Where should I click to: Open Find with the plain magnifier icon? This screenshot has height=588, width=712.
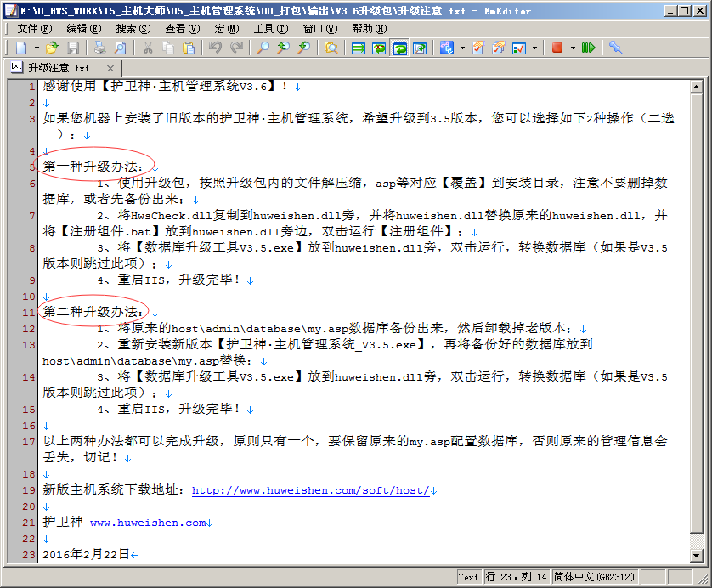click(x=263, y=48)
